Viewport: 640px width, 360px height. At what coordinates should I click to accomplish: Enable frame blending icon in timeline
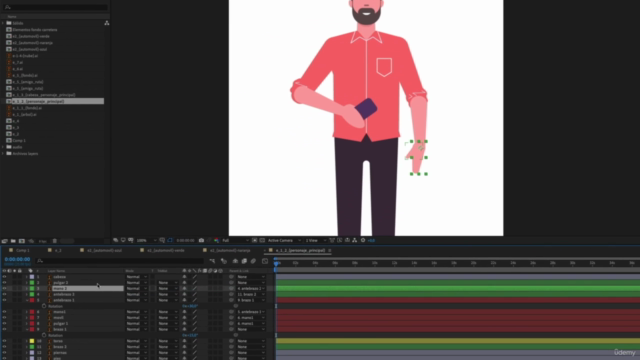[244, 261]
